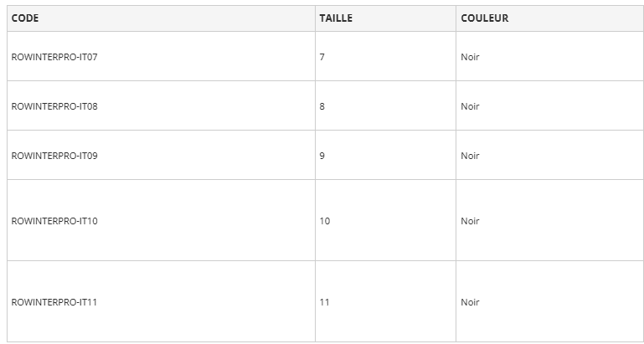Viewport: 644px width, 344px height.
Task: Click the size 11 cell
Action: click(325, 302)
